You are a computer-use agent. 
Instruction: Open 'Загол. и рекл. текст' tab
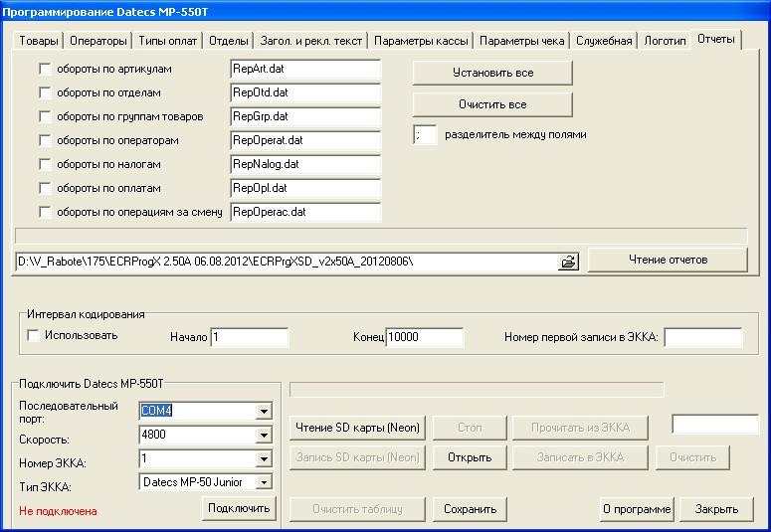(x=310, y=41)
